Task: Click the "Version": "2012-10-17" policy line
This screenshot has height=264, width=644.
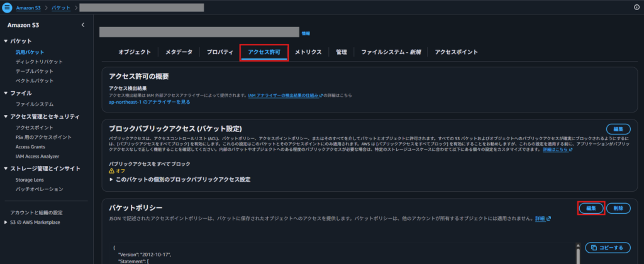Action: (x=144, y=255)
